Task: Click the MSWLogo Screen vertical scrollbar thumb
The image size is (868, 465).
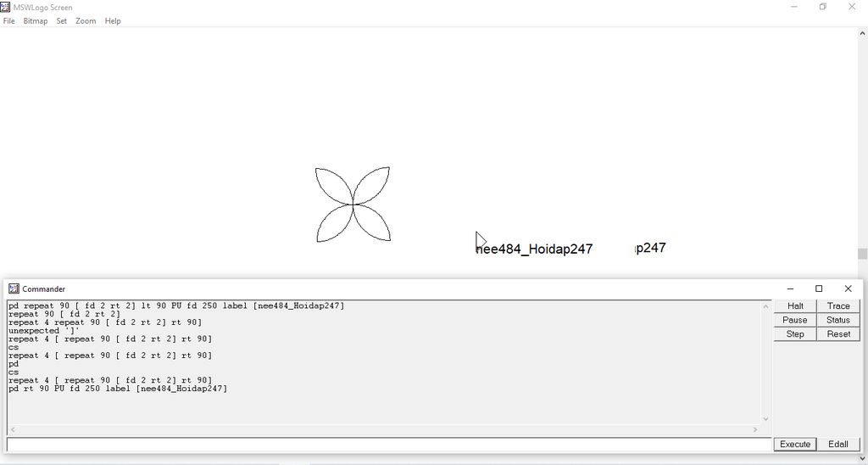Action: pos(862,254)
